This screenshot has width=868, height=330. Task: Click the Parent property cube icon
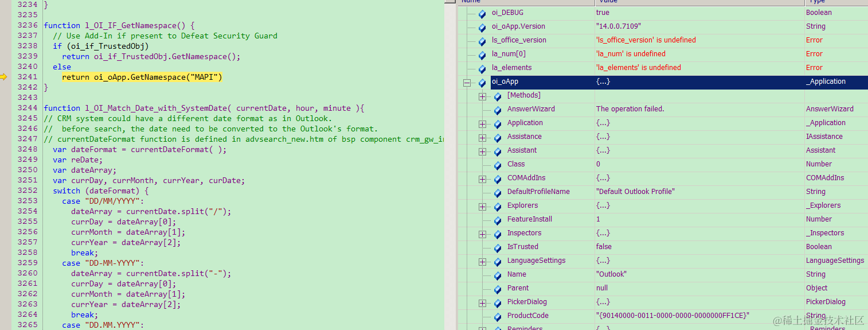497,289
